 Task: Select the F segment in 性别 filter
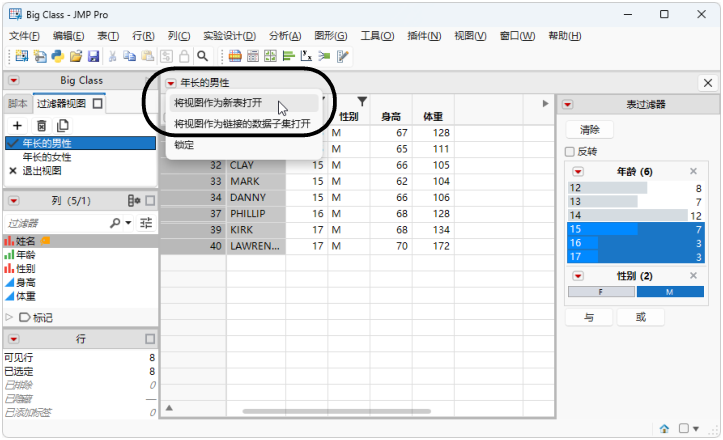(x=601, y=292)
